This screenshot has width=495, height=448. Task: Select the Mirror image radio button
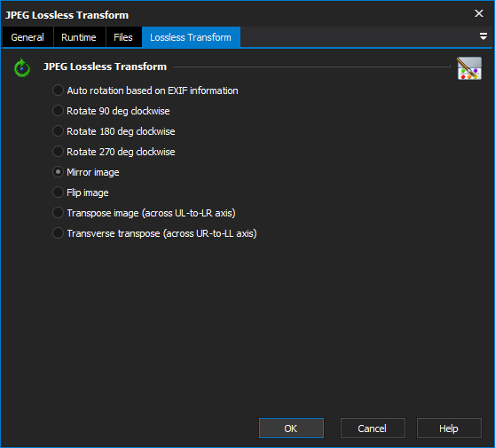[58, 172]
